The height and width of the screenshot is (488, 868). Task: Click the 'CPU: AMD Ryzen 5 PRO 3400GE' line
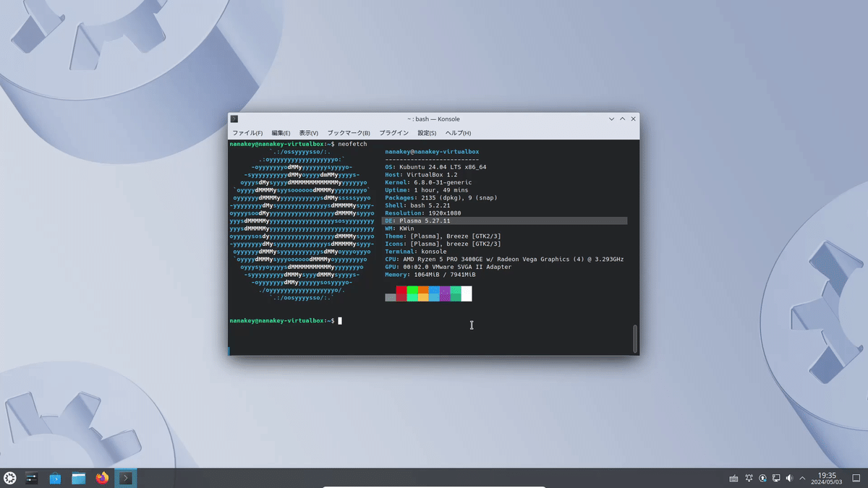(504, 259)
